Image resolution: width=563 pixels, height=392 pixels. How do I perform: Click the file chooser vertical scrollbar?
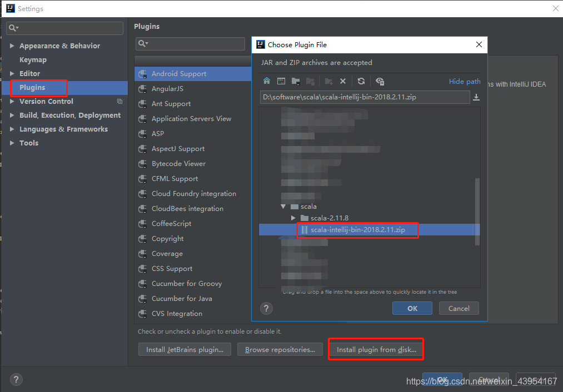pyautogui.click(x=477, y=212)
